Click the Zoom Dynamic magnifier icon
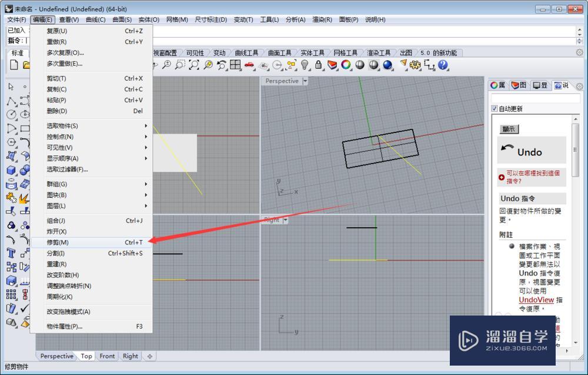Screen dimensions: 588x375 166,65
